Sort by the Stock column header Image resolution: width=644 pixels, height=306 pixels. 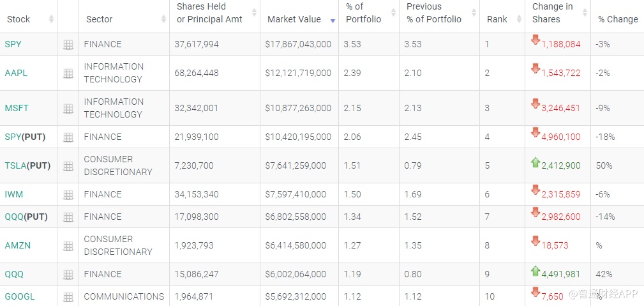(x=19, y=19)
